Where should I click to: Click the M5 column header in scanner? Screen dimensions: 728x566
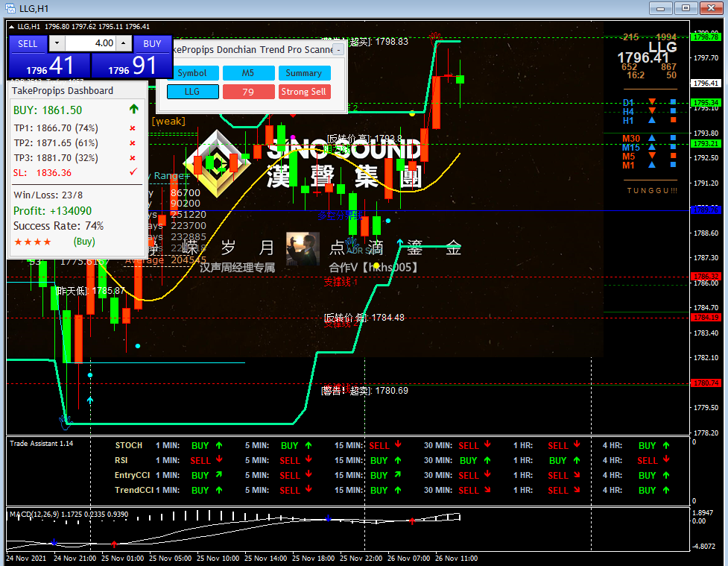[248, 73]
